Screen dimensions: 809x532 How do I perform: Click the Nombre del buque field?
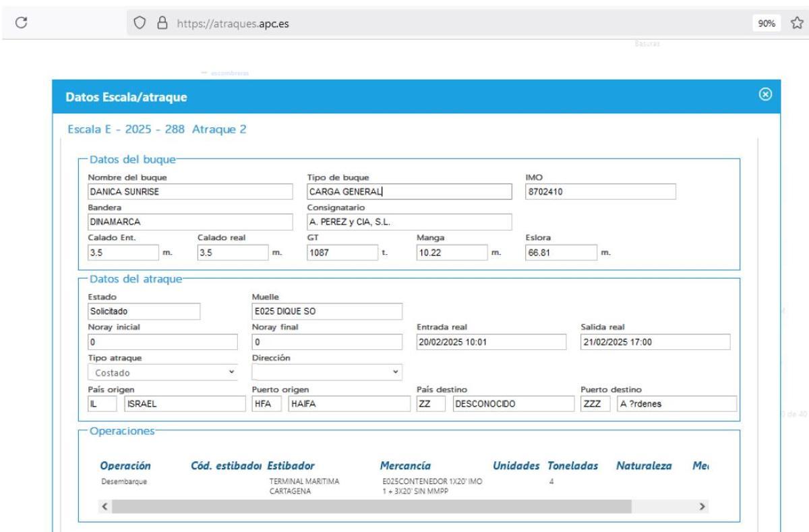coord(190,191)
